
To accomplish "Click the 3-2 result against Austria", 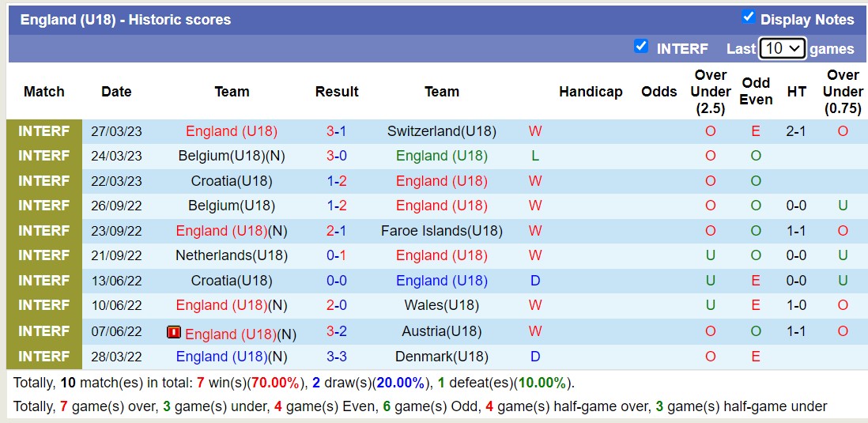I will click(337, 331).
